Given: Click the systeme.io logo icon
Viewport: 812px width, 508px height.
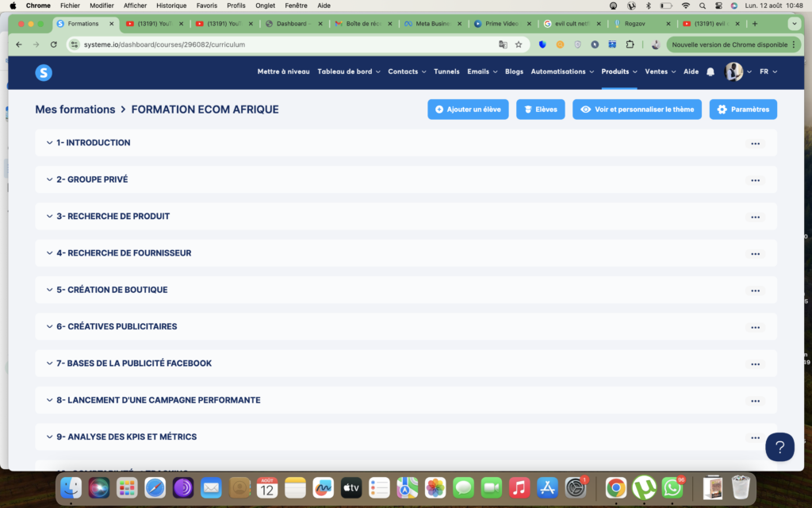Looking at the screenshot, I should click(44, 72).
